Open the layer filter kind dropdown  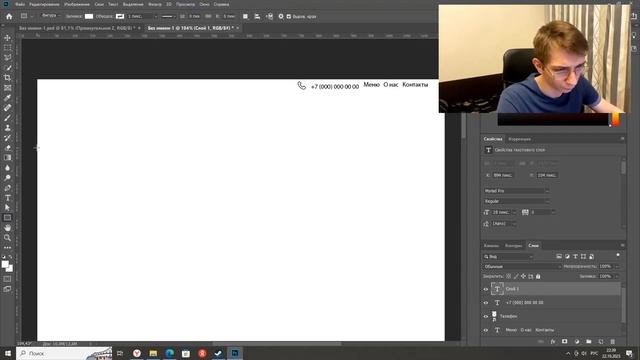point(508,256)
